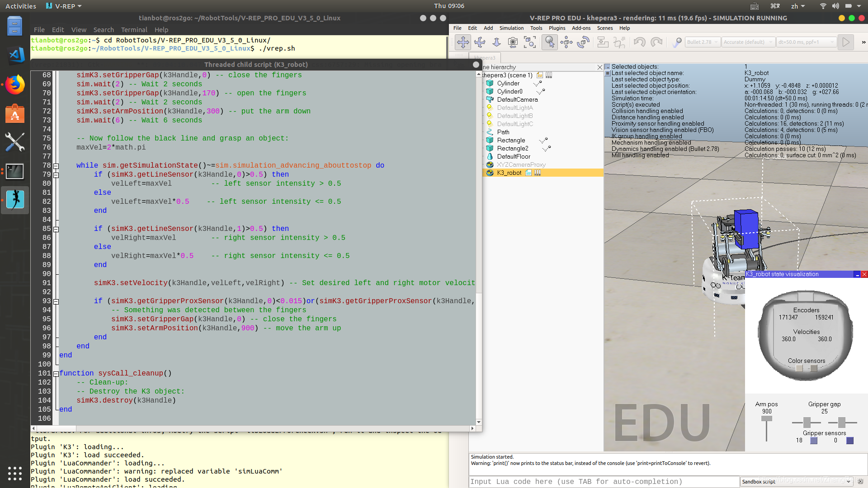Select DefaultLightB in scene hierarchy

[515, 116]
